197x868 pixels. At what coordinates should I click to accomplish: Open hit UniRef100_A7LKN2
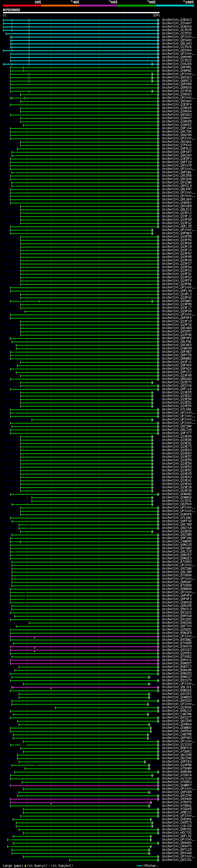[x=176, y=518]
